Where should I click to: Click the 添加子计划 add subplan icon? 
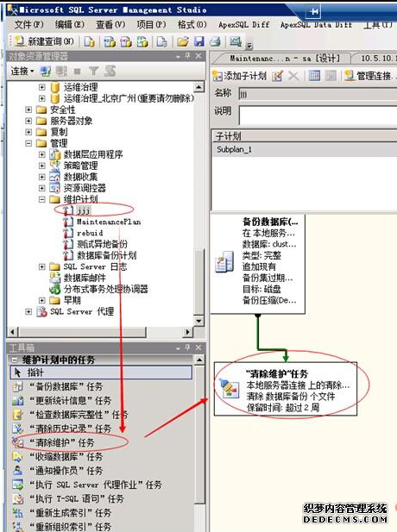point(217,76)
